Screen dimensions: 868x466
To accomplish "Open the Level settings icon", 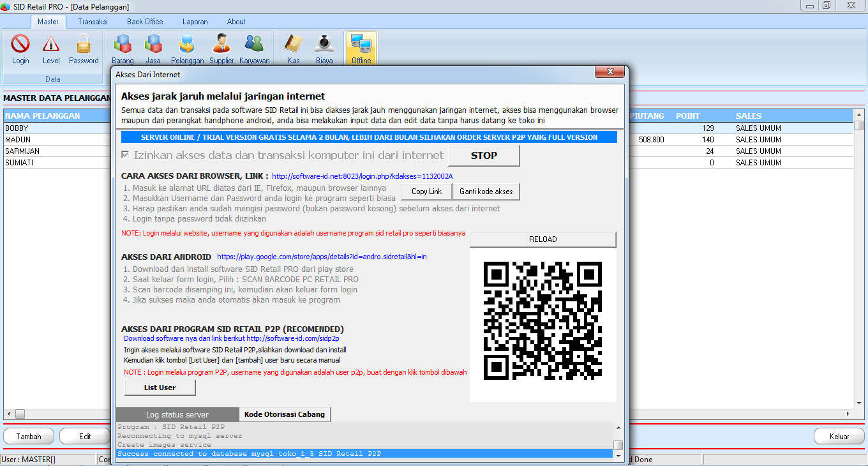I will (51, 49).
